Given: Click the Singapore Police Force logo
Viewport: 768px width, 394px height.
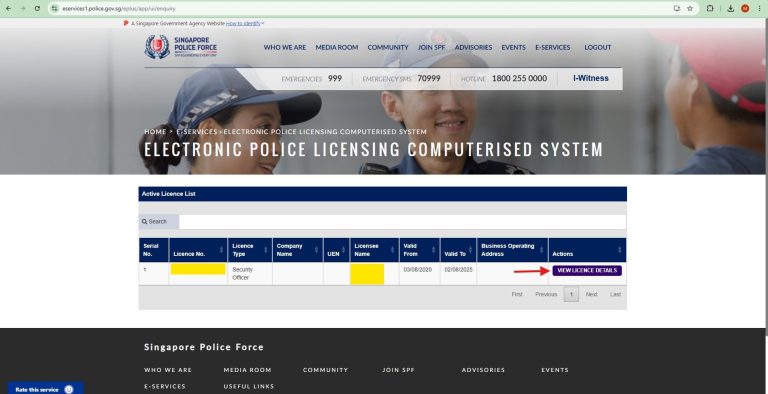Looking at the screenshot, I should [x=181, y=47].
